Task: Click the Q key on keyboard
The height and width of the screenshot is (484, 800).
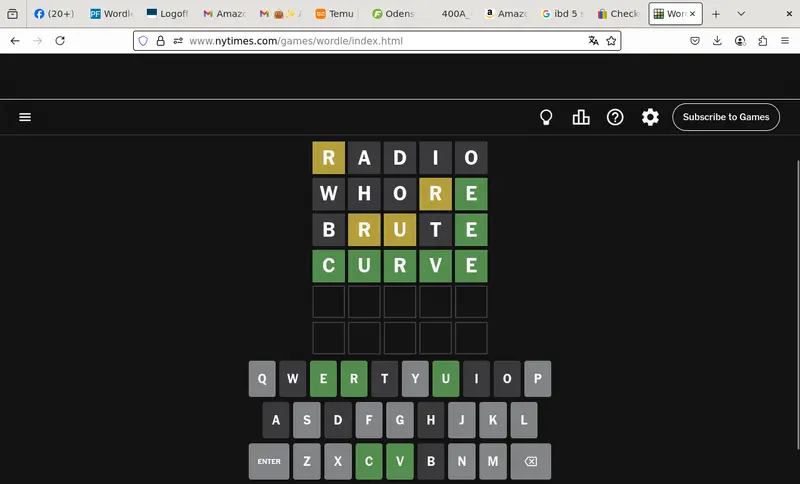Action: pos(262,378)
